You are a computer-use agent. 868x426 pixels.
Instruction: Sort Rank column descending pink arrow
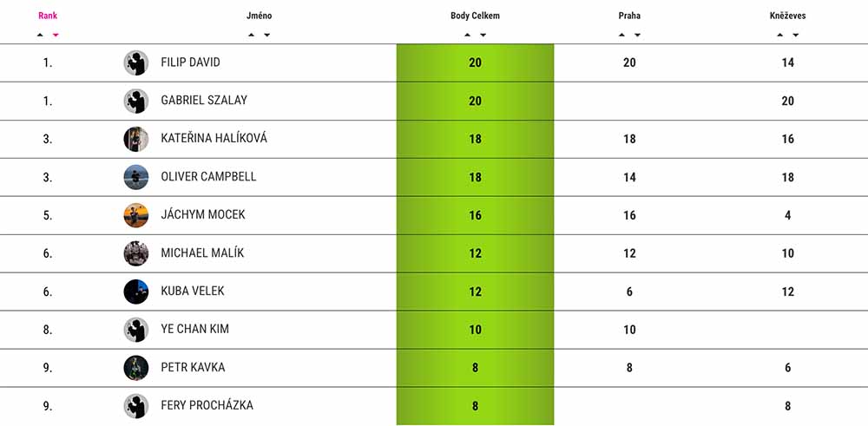click(56, 35)
